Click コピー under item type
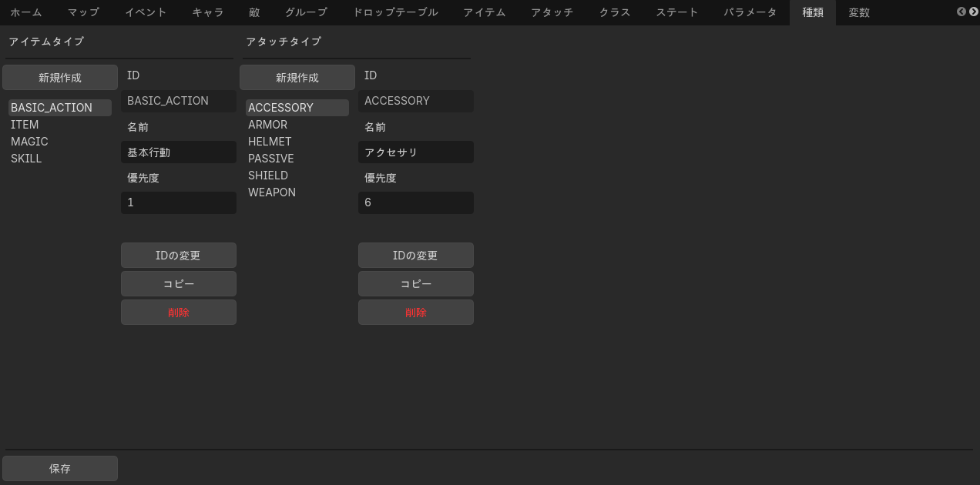Viewport: 980px width, 485px height. (x=179, y=284)
